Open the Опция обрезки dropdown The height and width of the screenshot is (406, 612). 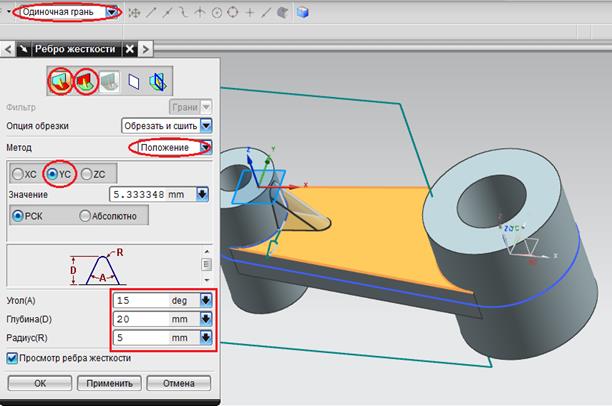tap(206, 126)
